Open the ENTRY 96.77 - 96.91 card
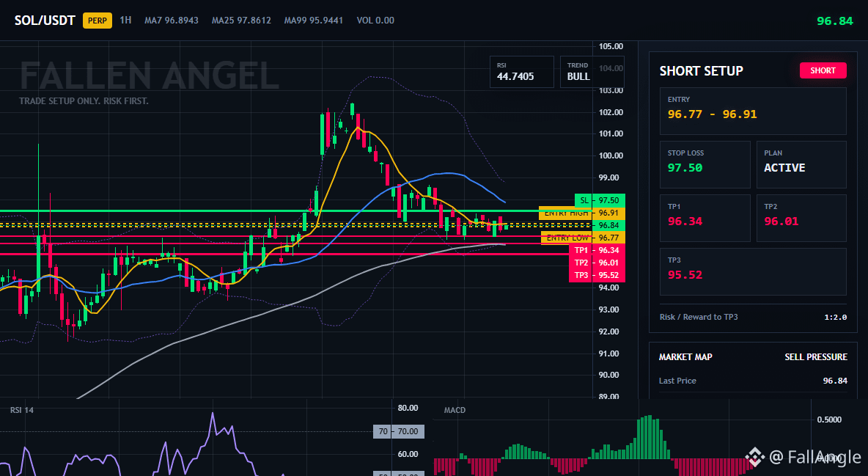 (x=753, y=111)
